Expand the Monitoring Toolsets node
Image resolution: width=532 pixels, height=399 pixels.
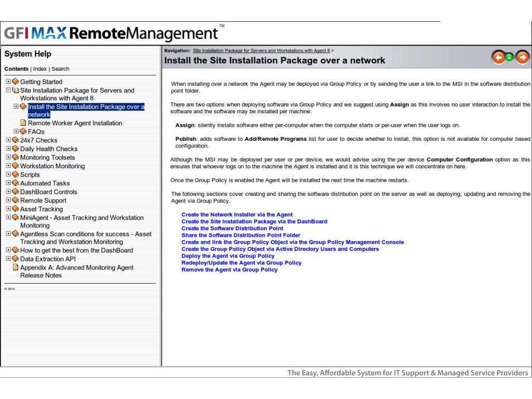[x=8, y=157]
